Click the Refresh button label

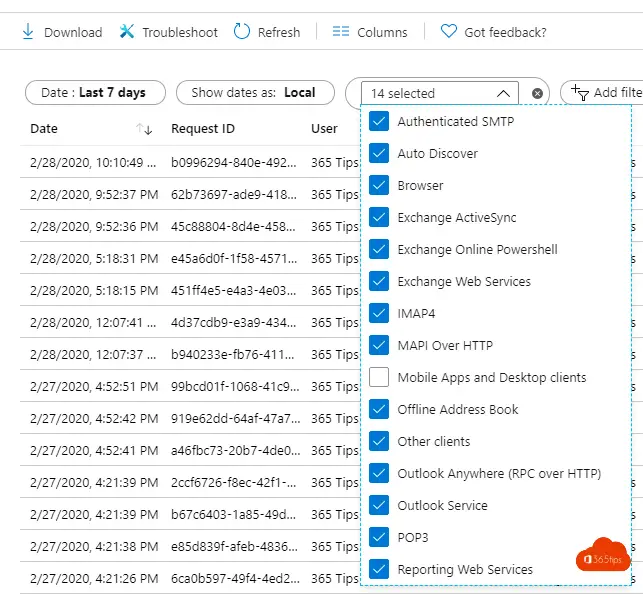pyautogui.click(x=279, y=32)
